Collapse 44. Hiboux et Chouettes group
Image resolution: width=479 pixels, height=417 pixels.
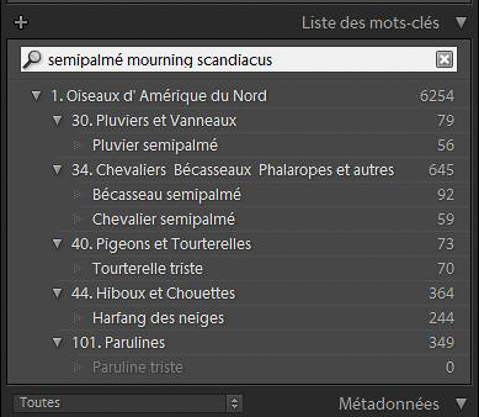[x=57, y=293]
